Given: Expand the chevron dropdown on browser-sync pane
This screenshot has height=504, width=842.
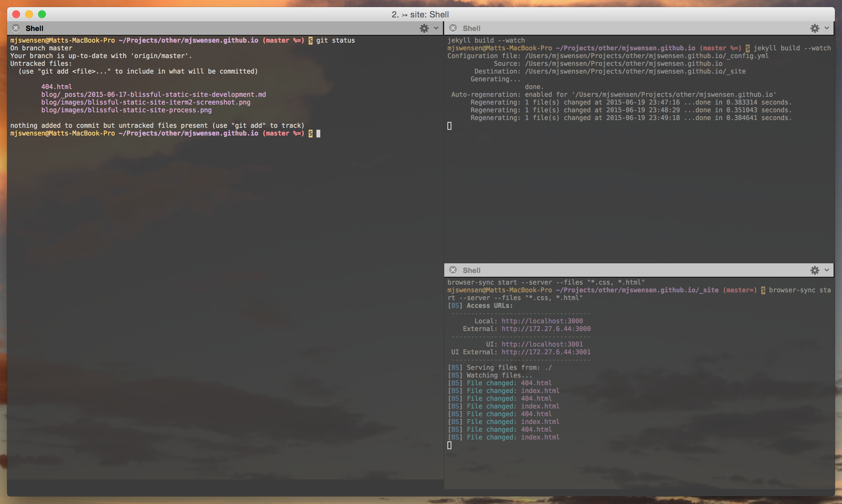Looking at the screenshot, I should click(x=827, y=270).
